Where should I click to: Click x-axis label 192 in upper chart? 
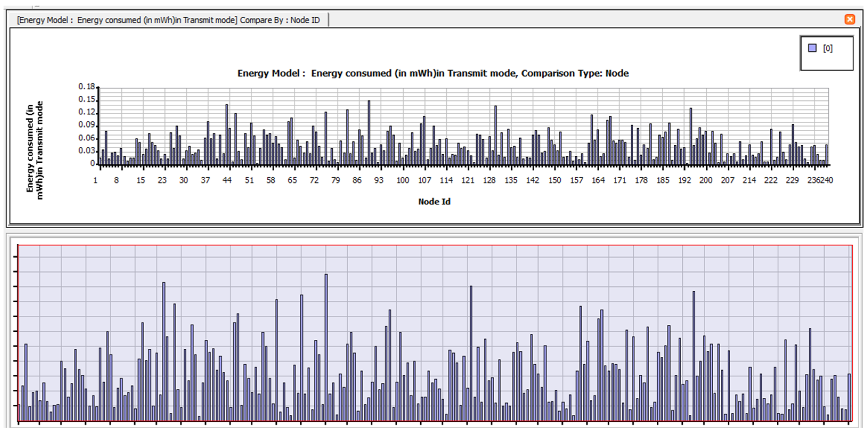point(684,180)
